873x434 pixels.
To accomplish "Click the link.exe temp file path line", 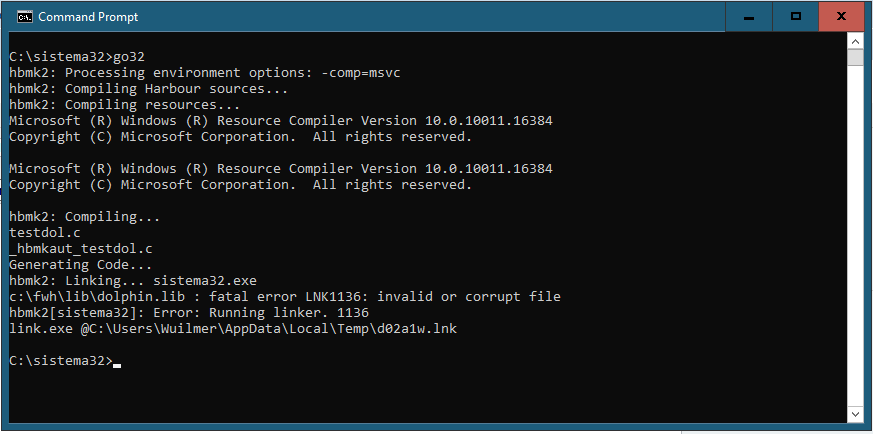I will click(x=233, y=329).
